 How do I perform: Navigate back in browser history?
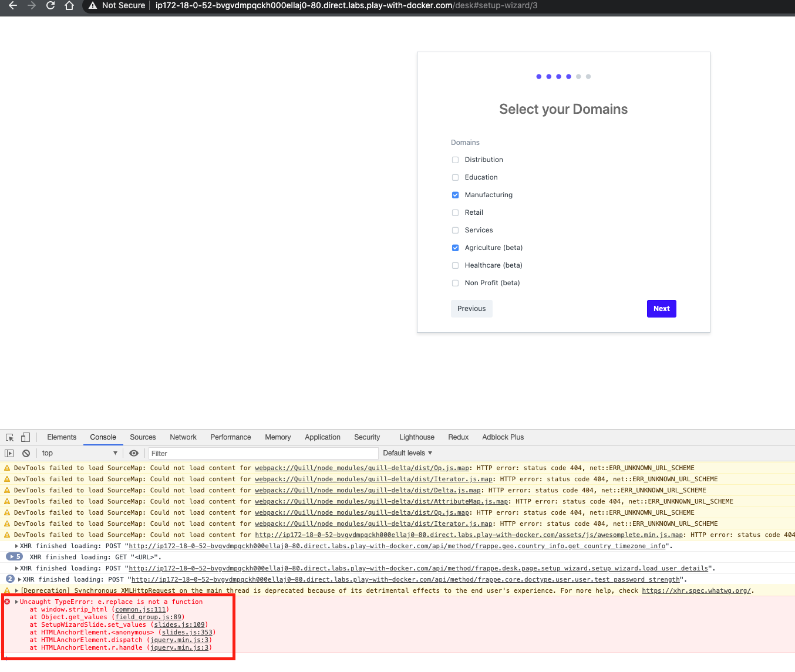point(13,6)
